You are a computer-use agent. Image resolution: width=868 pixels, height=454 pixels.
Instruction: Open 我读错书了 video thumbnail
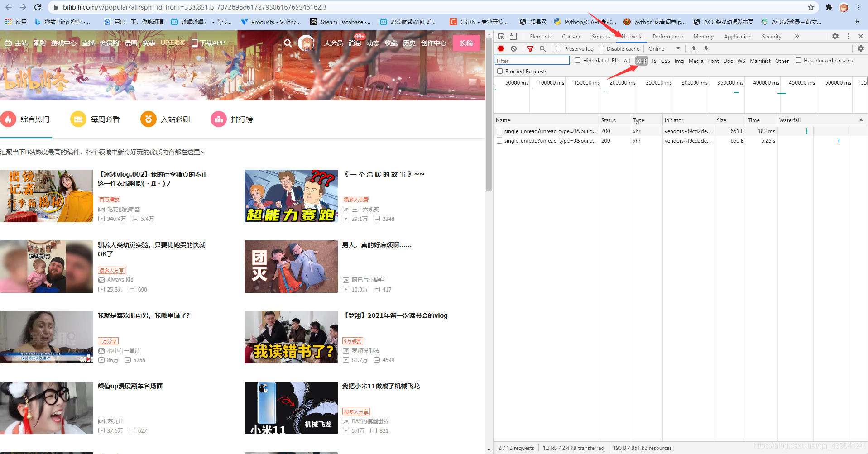291,337
